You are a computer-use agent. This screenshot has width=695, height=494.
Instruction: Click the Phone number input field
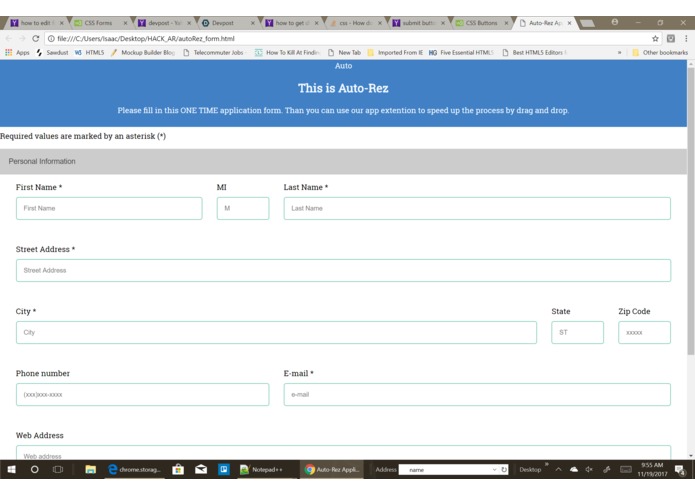142,394
